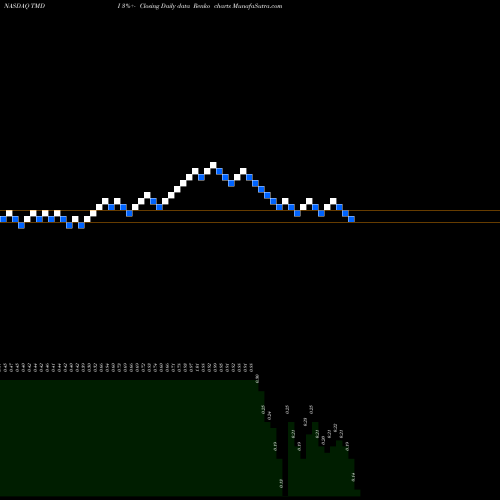Select the last blue Renko brick at the chart's end
This screenshot has height=500, width=500.
click(x=351, y=219)
